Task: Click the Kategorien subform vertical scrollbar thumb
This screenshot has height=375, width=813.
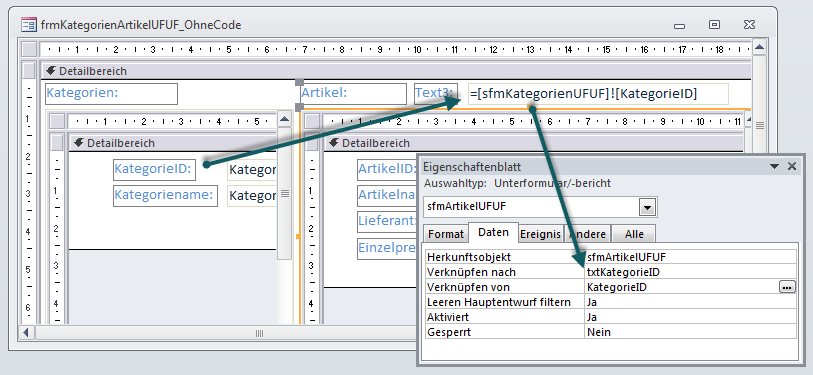Action: (285, 193)
